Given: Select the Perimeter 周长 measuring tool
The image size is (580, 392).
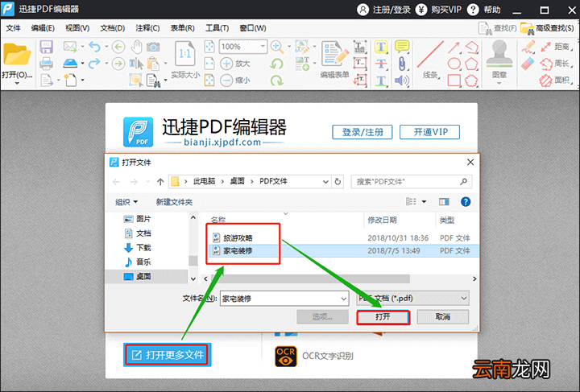Looking at the screenshot, I should pos(557,64).
